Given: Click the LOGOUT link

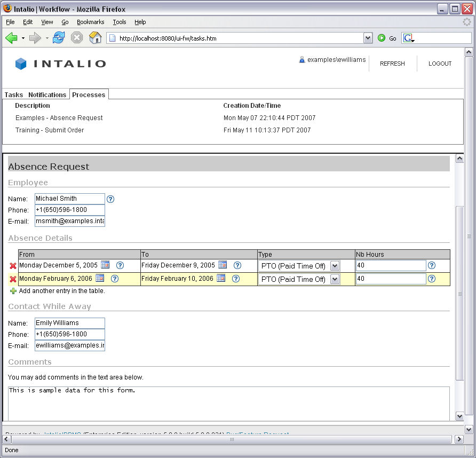Looking at the screenshot, I should point(440,64).
